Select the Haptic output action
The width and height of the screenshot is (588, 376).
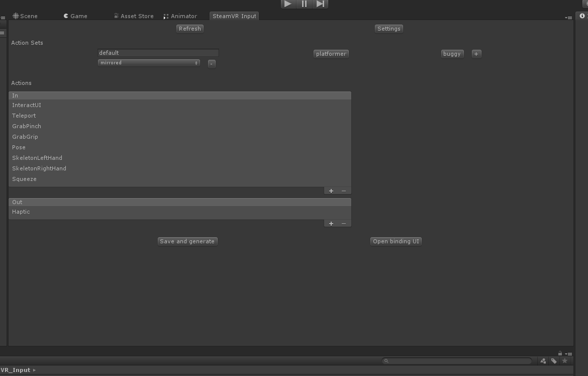click(x=180, y=212)
